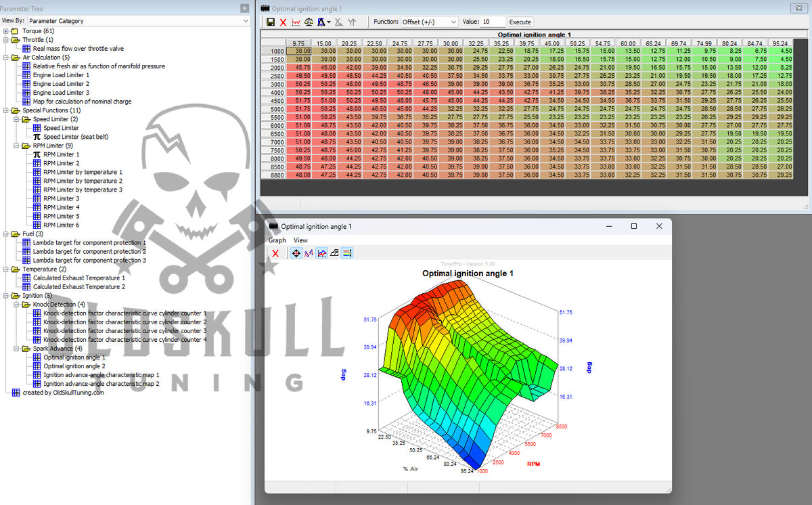Viewport: 812px width, 505px height.
Task: Select Real mass flow over throttle valve
Action: point(78,49)
